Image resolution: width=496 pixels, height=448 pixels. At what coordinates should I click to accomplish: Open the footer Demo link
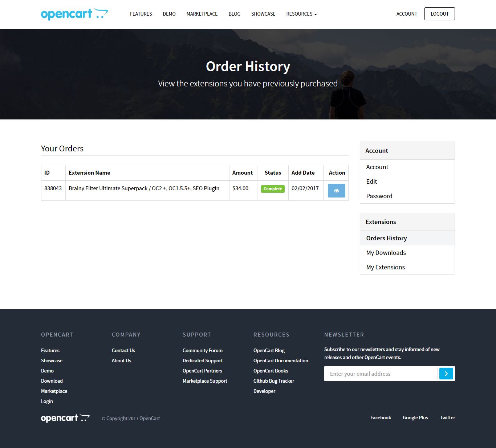coord(47,371)
